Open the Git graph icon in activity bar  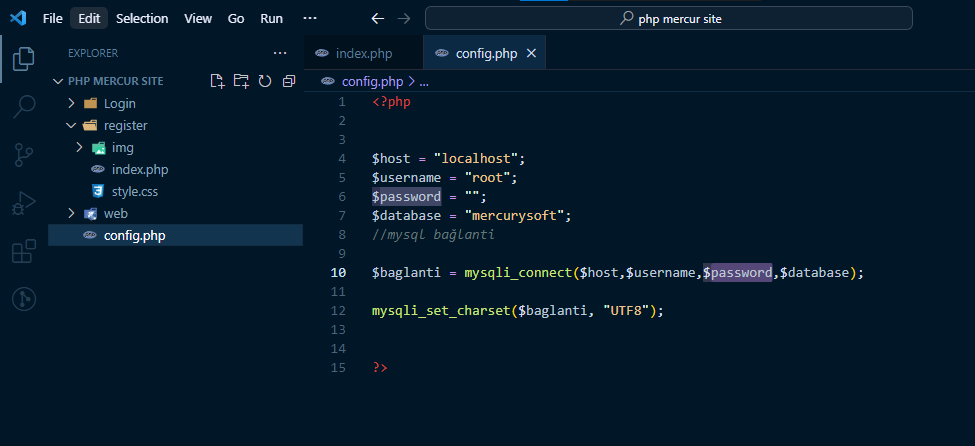24,300
